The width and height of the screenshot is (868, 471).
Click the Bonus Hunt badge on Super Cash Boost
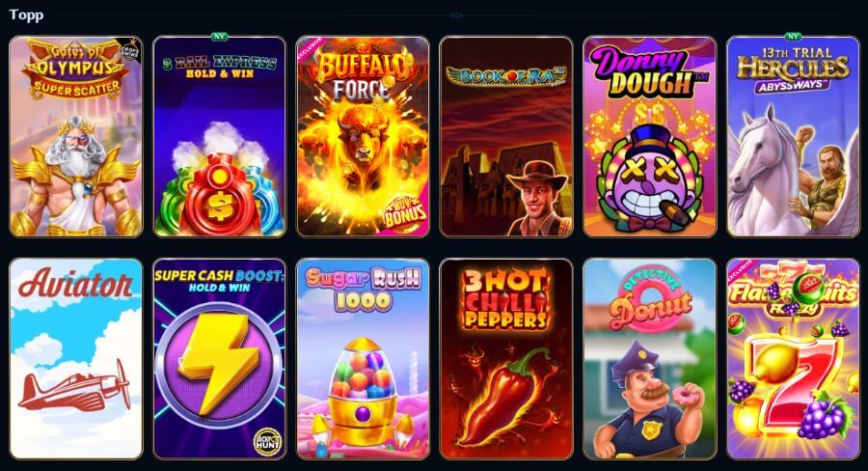point(267,441)
